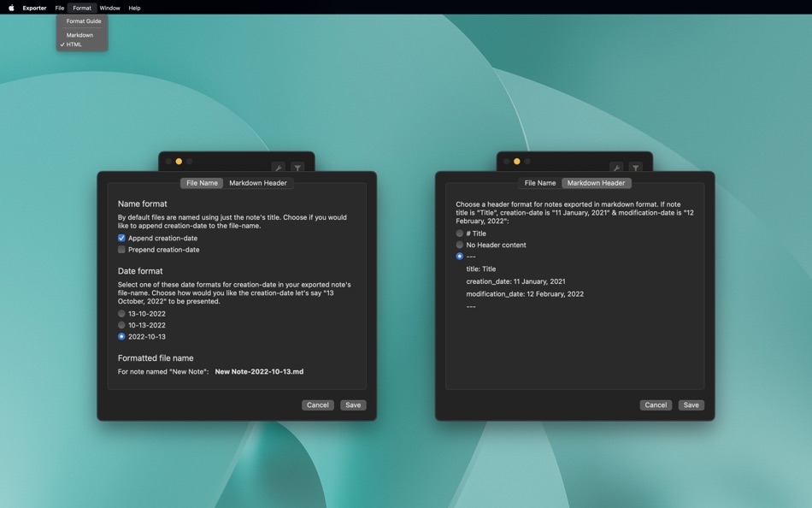Click 'modification_date: 12 February, 2022' line
Image resolution: width=812 pixels, height=508 pixels.
coord(525,294)
